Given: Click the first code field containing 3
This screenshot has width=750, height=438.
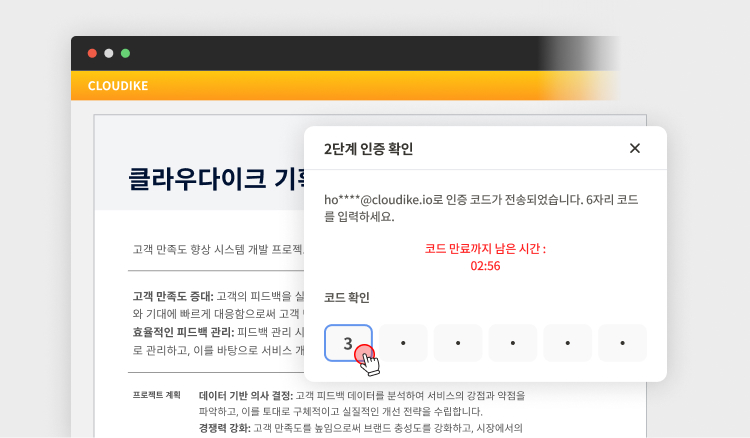Looking at the screenshot, I should [348, 343].
